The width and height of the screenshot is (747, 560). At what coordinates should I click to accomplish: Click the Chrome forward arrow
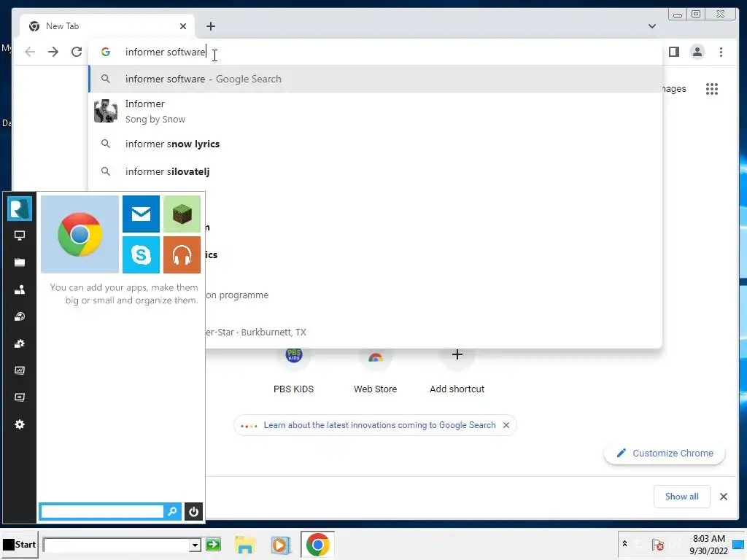(x=53, y=52)
